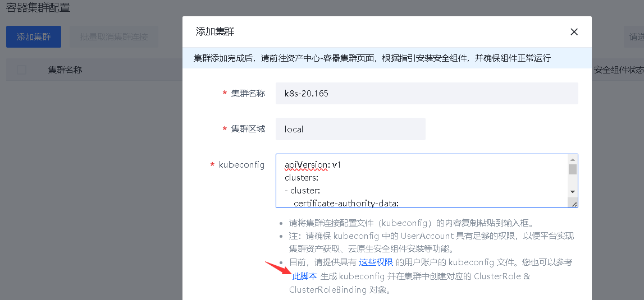Click the kubeconfig field label

tap(241, 165)
